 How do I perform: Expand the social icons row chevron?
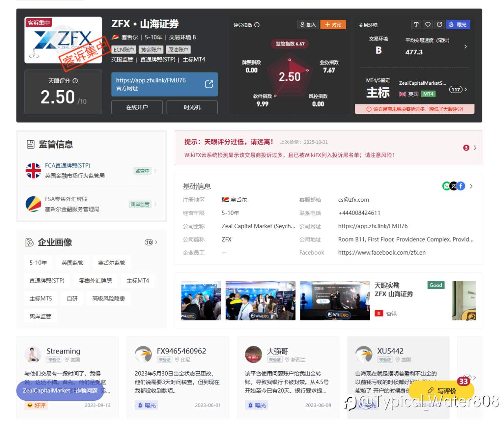pyautogui.click(x=471, y=186)
